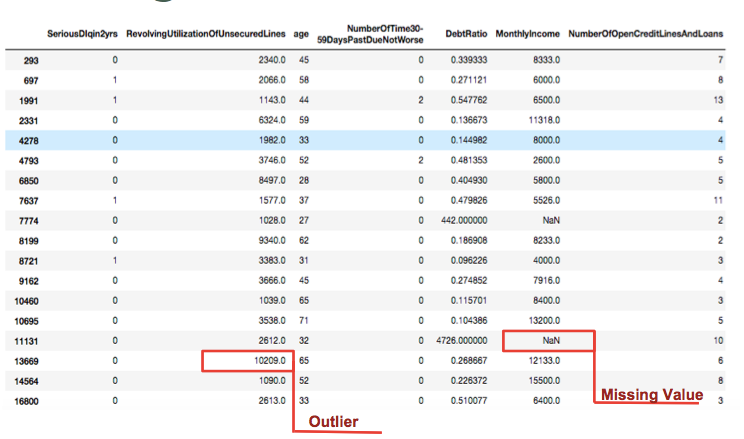This screenshot has width=744, height=439.
Task: Click the DebtRatio value 442.000000
Action: (x=464, y=220)
